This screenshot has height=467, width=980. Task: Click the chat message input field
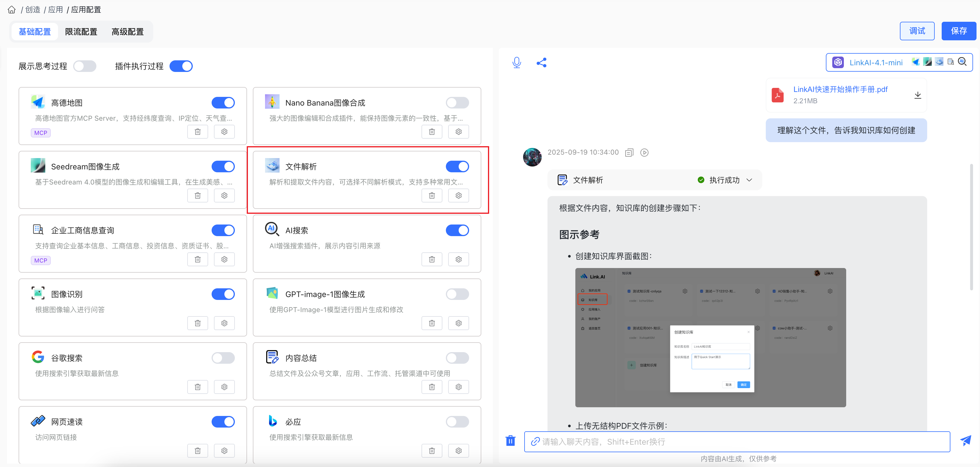pos(737,441)
